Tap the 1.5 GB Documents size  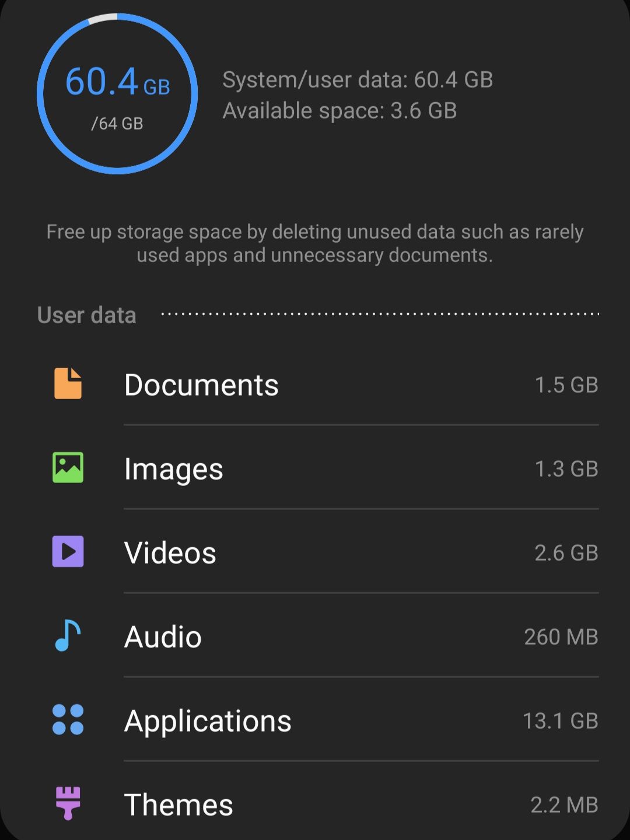coord(566,385)
